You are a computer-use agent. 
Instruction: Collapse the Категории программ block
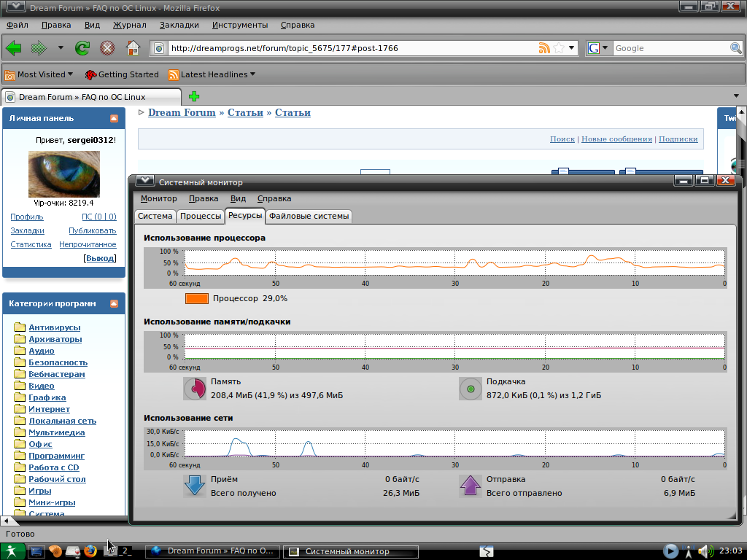[x=114, y=303]
